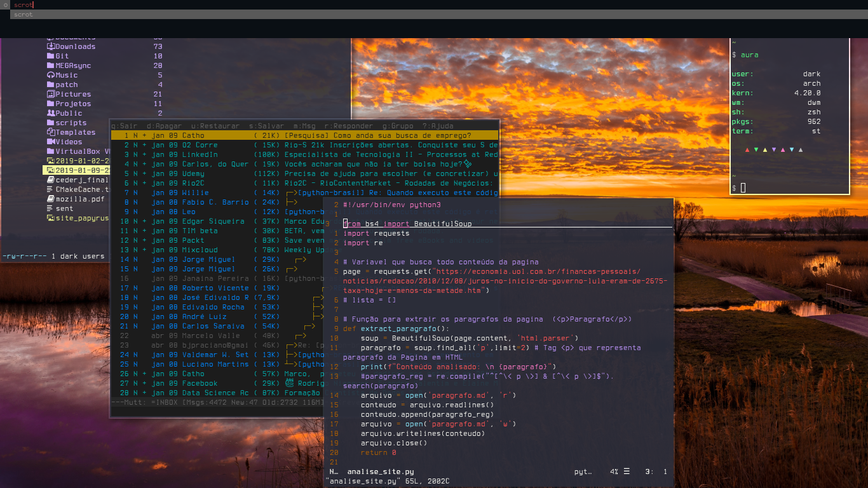Click the VirtualBox folder icon
Image resolution: width=868 pixels, height=488 pixels.
point(51,151)
